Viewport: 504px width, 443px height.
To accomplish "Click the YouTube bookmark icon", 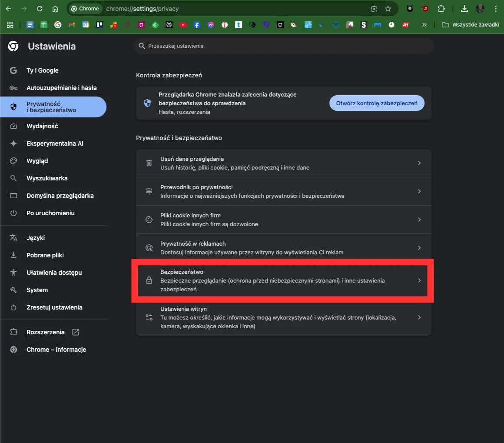I will (183, 25).
